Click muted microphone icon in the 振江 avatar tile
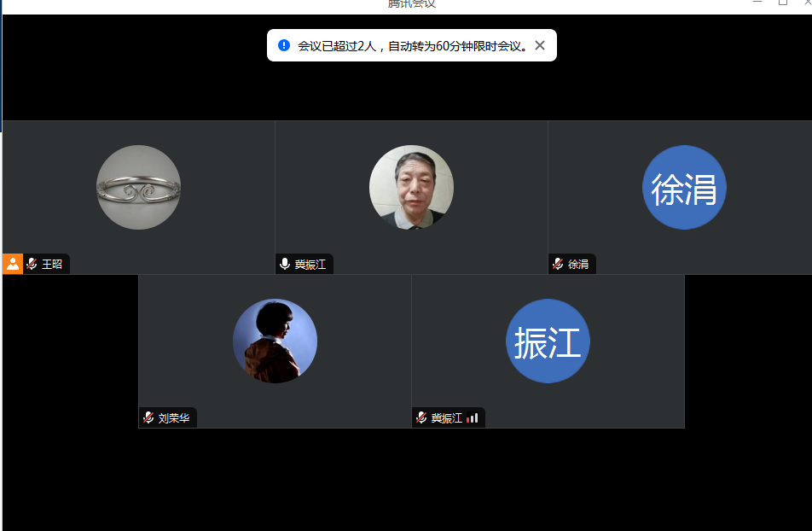 click(421, 418)
